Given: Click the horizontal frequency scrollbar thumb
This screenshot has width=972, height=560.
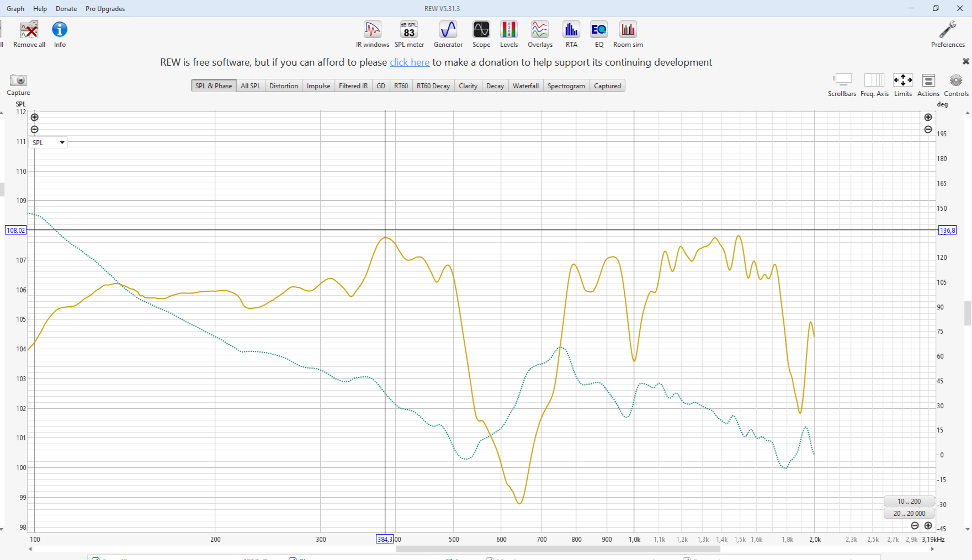Looking at the screenshot, I should click(x=558, y=549).
